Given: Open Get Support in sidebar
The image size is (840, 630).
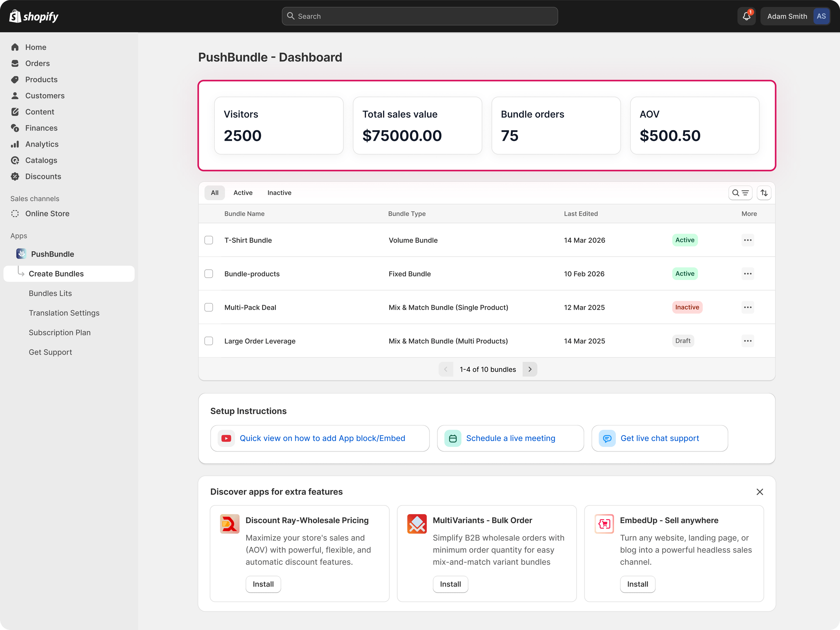Looking at the screenshot, I should 51,352.
